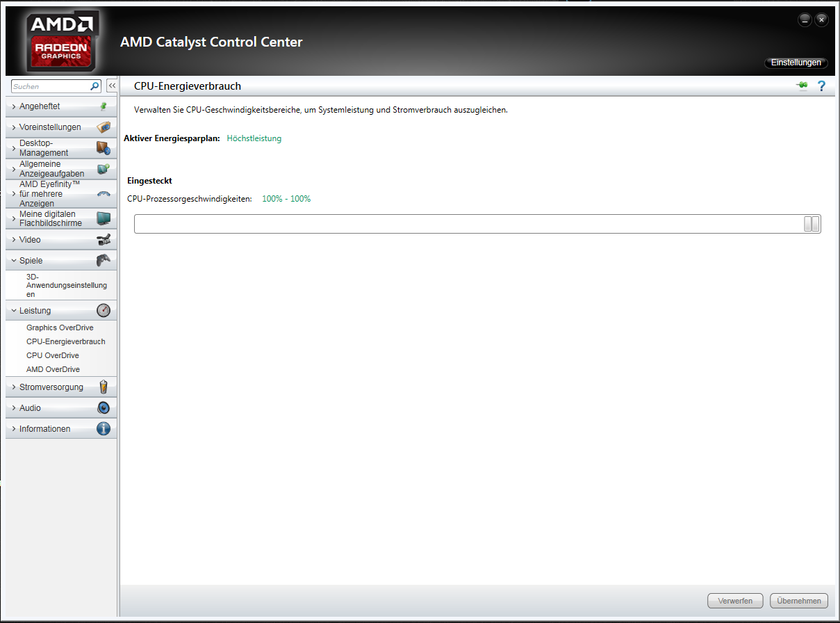The width and height of the screenshot is (840, 623).
Task: Expand the Desktop-Management section
Action: [61, 148]
